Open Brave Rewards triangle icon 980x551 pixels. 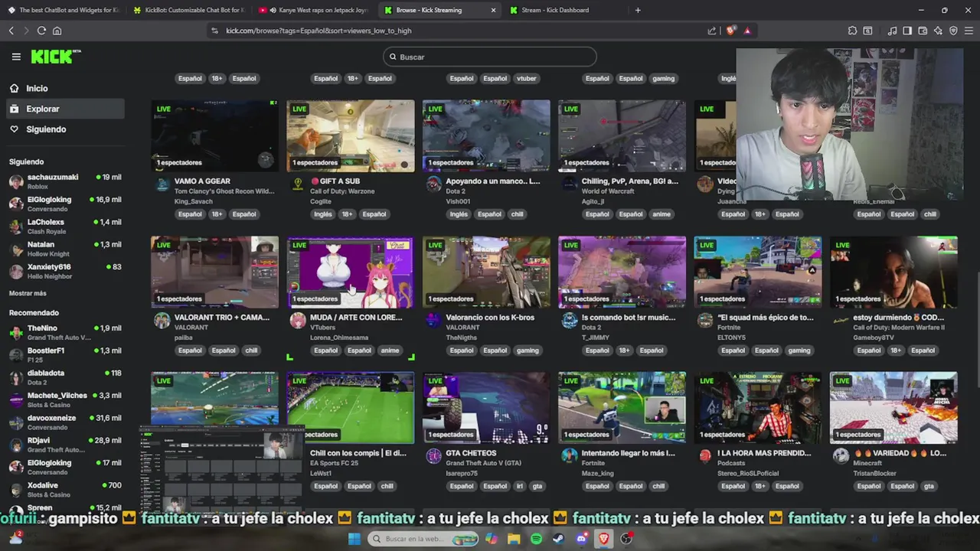click(x=747, y=31)
